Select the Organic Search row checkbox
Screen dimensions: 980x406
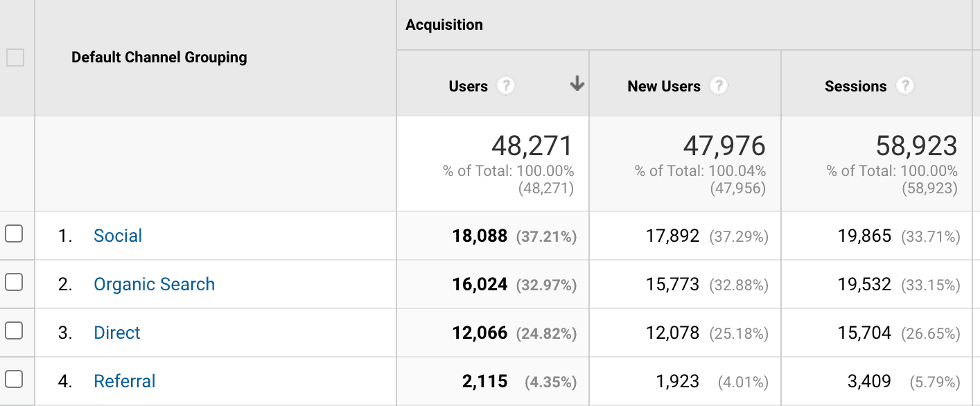tap(14, 282)
